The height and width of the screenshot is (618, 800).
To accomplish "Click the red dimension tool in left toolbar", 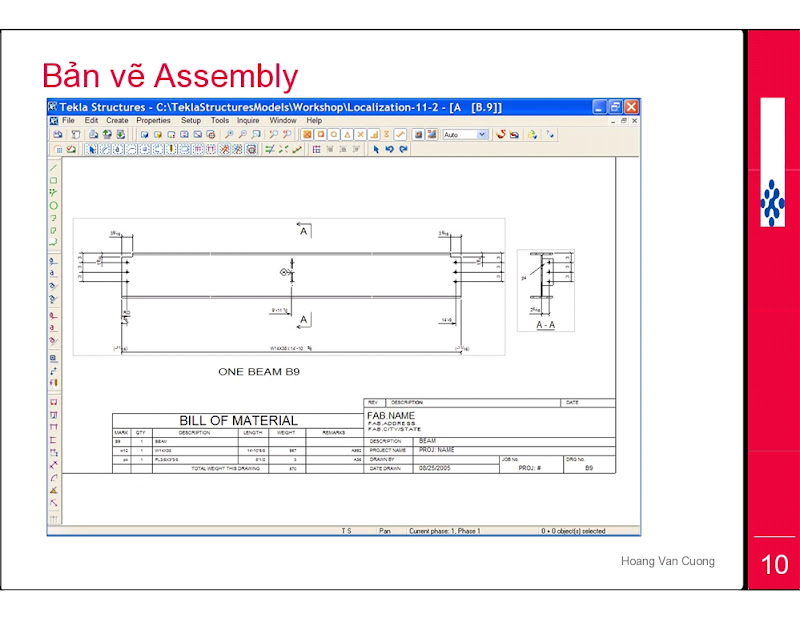I will pos(54,402).
